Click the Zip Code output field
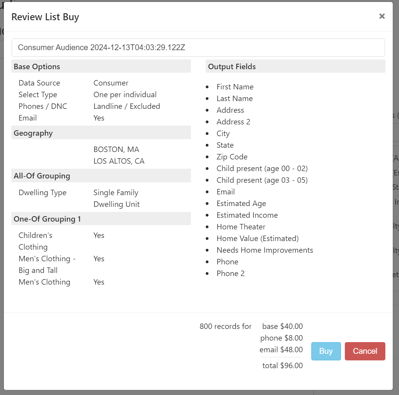399x395 pixels. click(x=232, y=157)
